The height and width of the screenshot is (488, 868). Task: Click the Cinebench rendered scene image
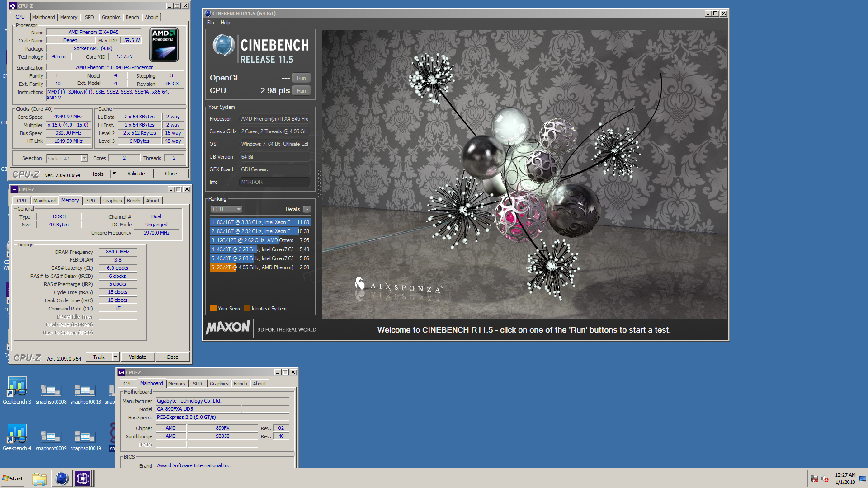[x=524, y=174]
